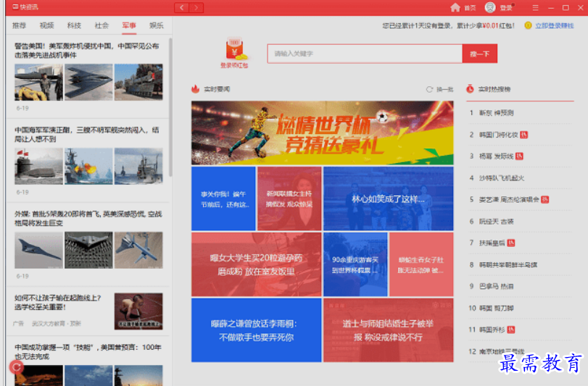Open the 娱乐 tab
588x386 pixels.
click(156, 25)
